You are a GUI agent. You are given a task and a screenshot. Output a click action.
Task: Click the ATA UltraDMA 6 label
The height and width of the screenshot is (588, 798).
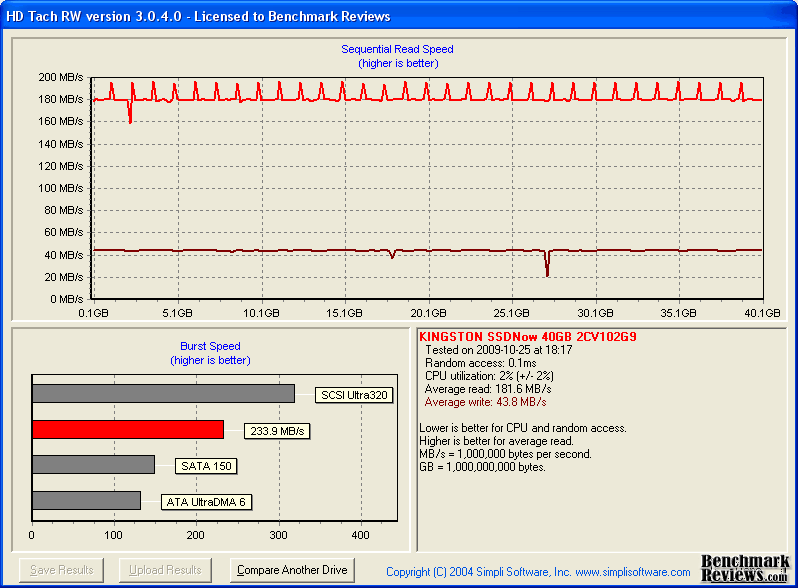click(206, 502)
